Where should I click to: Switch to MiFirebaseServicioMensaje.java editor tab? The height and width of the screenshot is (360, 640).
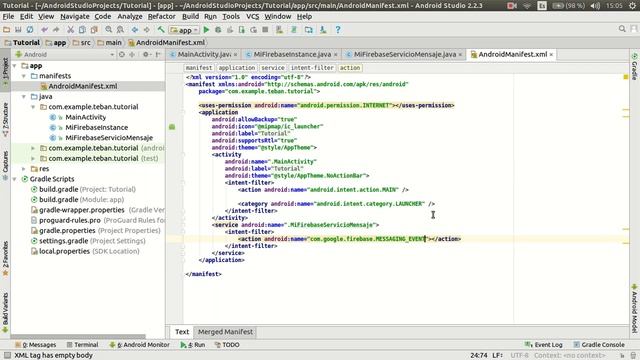[x=404, y=54]
